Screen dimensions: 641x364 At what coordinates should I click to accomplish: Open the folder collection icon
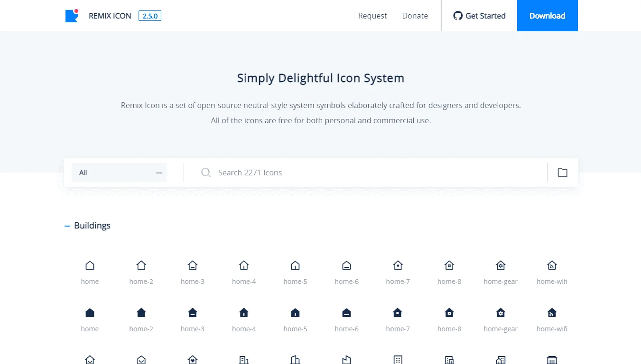(x=562, y=173)
